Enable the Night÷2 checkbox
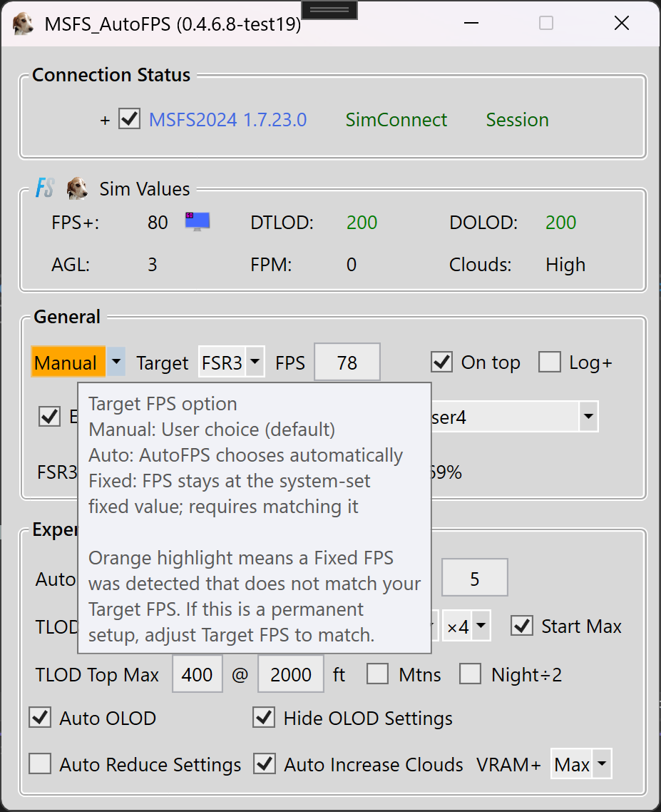Image resolution: width=661 pixels, height=812 pixels. pyautogui.click(x=470, y=674)
